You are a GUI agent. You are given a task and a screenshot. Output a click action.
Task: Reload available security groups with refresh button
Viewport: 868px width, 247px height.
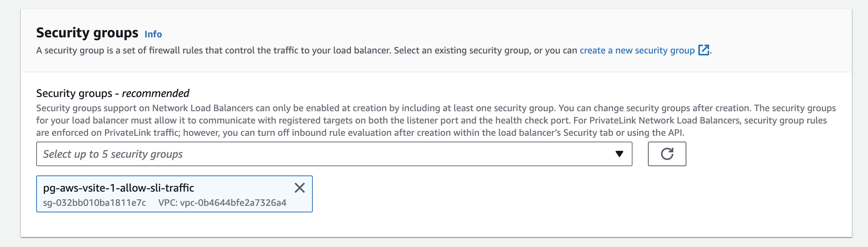click(667, 154)
